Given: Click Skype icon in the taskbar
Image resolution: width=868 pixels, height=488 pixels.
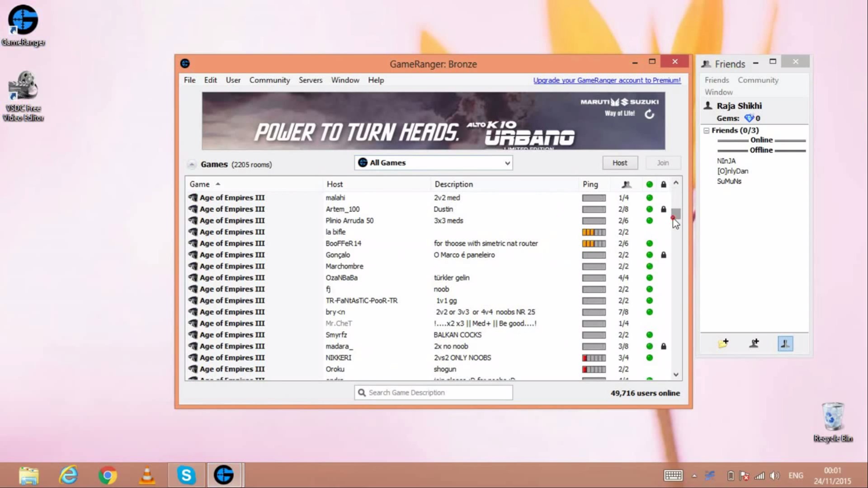Looking at the screenshot, I should point(186,475).
